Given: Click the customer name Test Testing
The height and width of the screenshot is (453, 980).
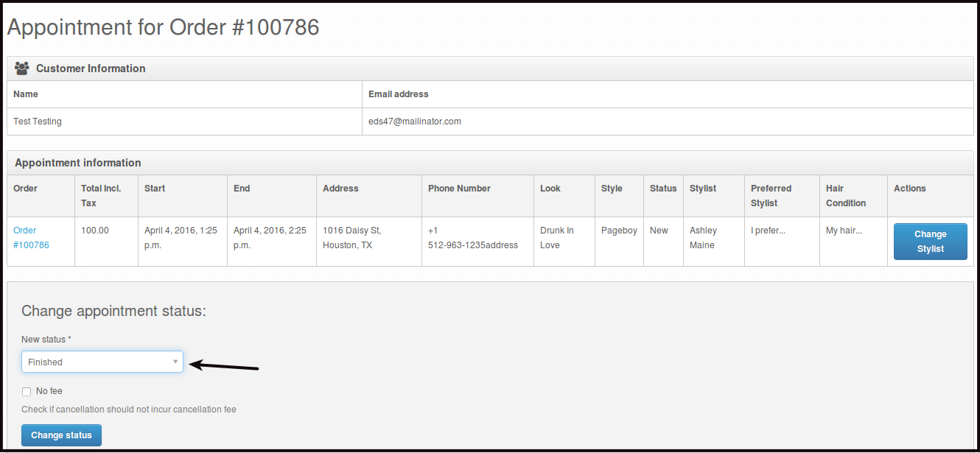Looking at the screenshot, I should coord(38,122).
